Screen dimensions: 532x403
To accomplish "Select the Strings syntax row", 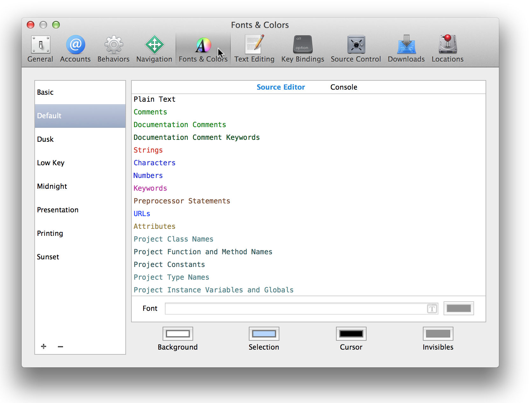I will (309, 150).
